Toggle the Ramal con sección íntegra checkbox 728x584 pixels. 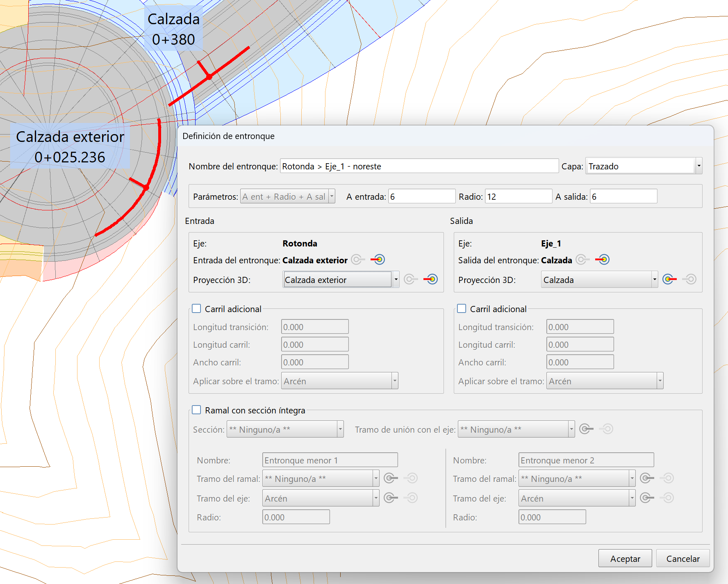pos(197,410)
